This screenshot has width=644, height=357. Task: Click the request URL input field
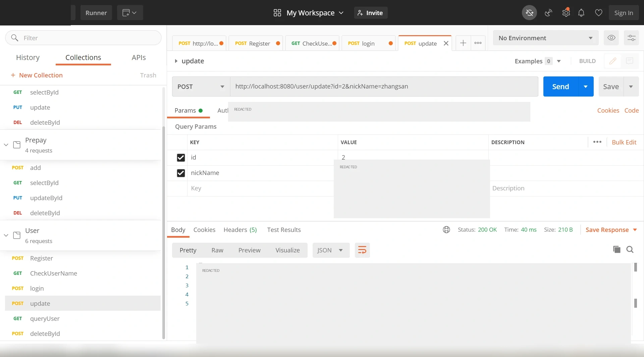point(384,86)
